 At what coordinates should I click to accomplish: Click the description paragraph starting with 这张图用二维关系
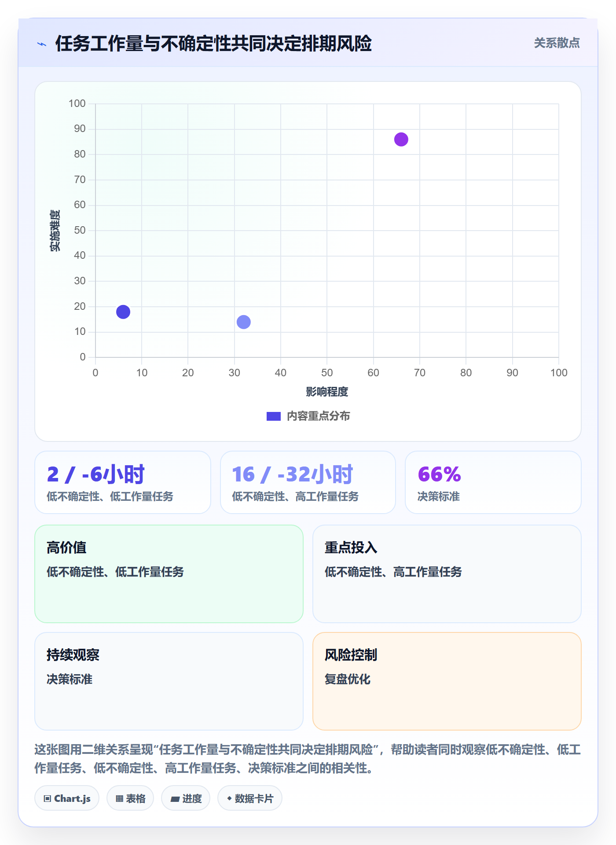coord(308,759)
